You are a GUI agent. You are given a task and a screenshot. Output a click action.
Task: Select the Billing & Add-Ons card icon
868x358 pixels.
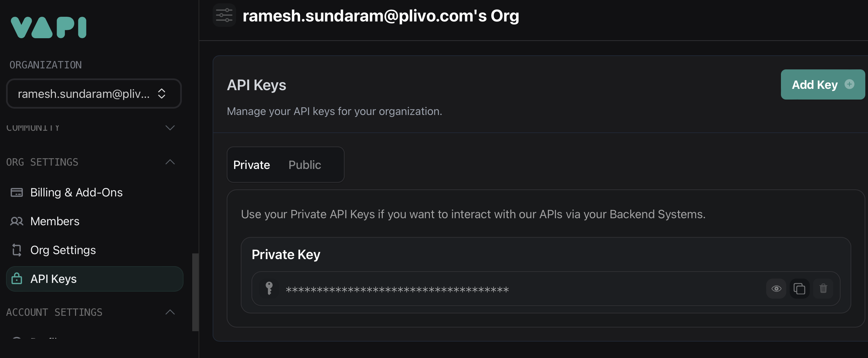pyautogui.click(x=16, y=192)
